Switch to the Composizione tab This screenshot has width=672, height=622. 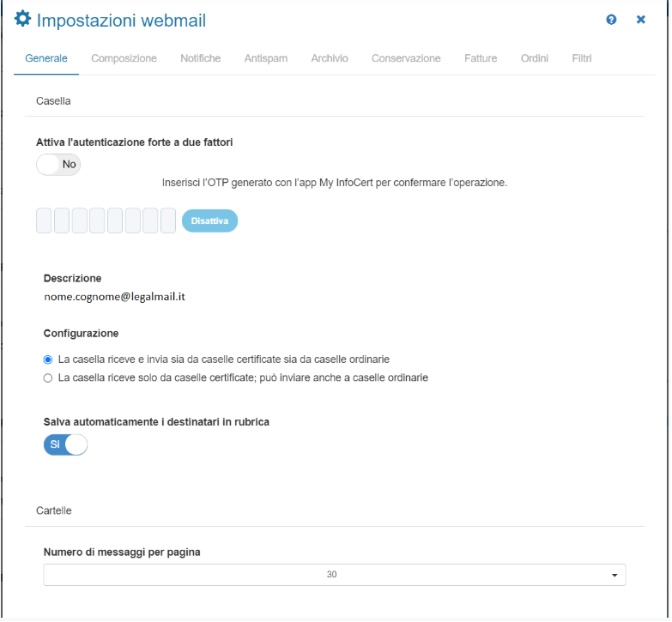[124, 58]
